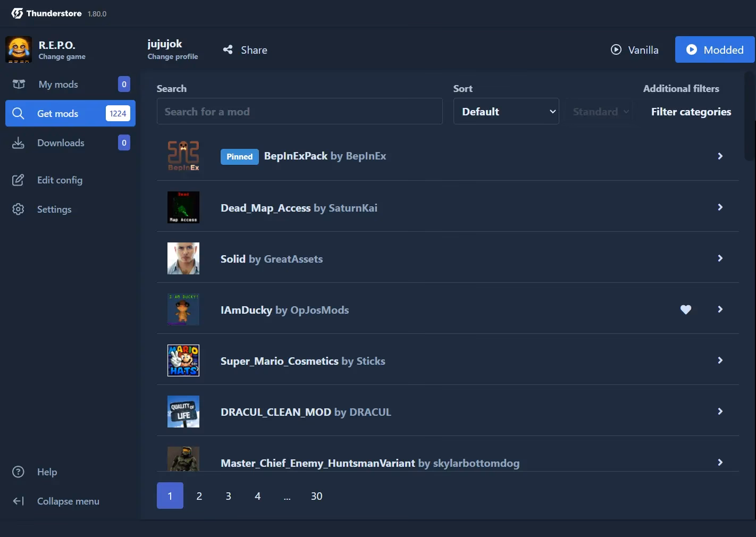Click the Change game link
This screenshot has height=537, width=756.
click(62, 56)
